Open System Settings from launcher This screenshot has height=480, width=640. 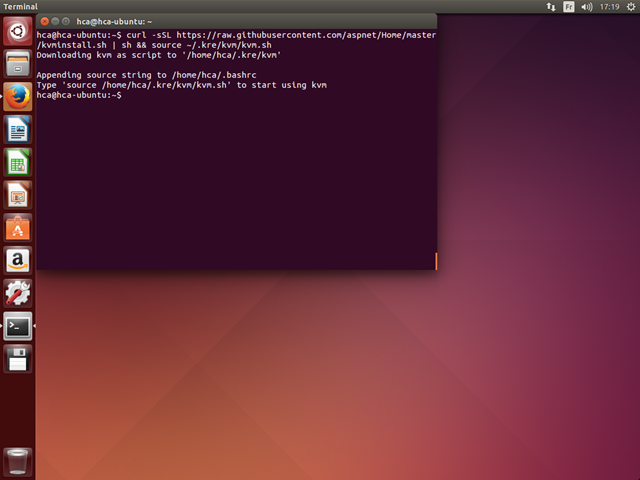[18, 293]
